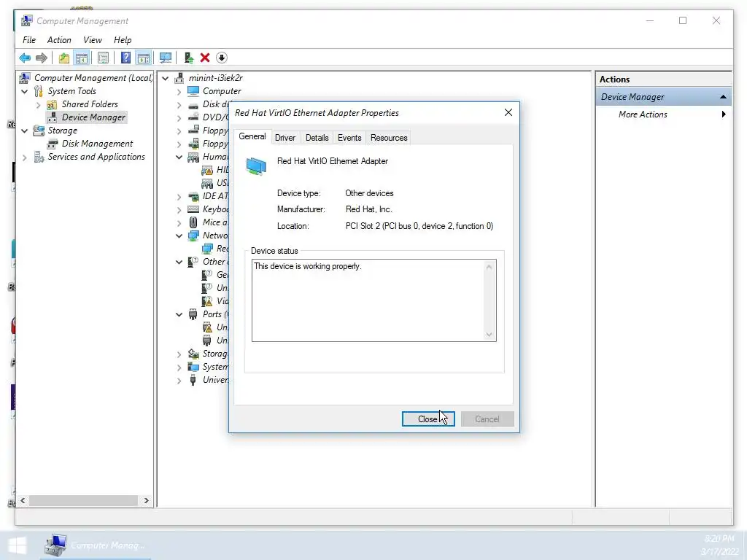747x560 pixels.
Task: Open the View menu
Action: coord(93,40)
